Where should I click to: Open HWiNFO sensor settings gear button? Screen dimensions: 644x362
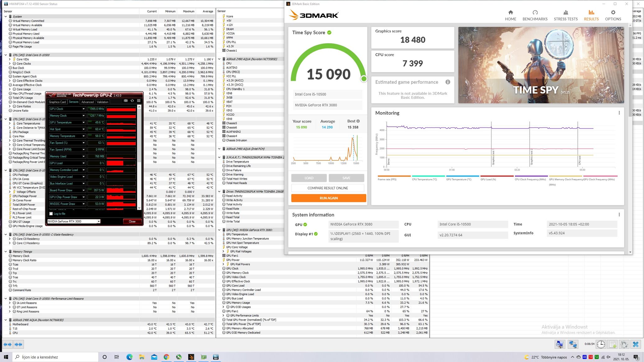624,344
